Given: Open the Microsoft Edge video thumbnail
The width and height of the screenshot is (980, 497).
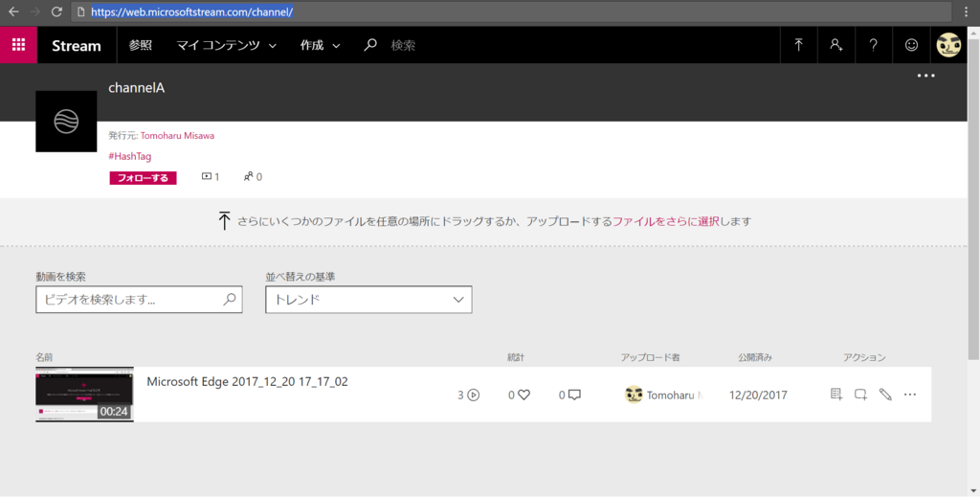Looking at the screenshot, I should (84, 395).
